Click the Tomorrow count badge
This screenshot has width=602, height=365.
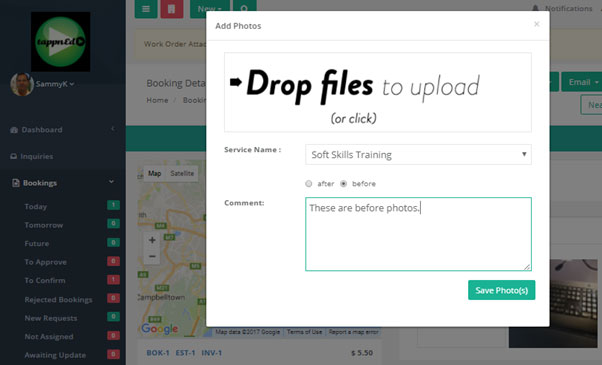click(113, 223)
